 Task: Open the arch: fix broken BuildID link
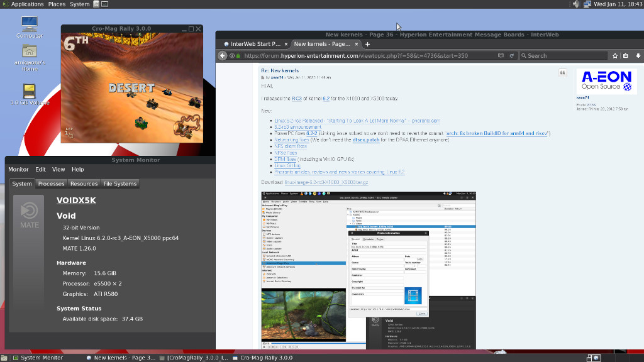(497, 133)
